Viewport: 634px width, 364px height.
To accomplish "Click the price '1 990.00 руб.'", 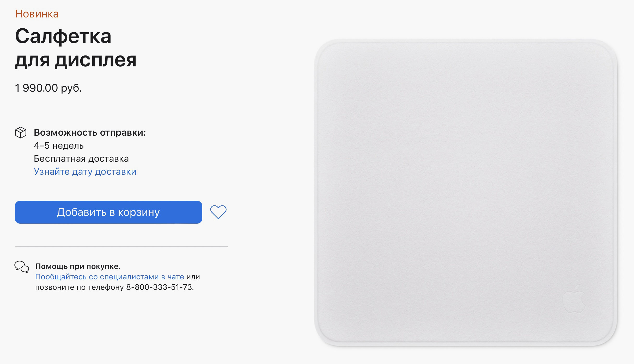I will coord(48,88).
